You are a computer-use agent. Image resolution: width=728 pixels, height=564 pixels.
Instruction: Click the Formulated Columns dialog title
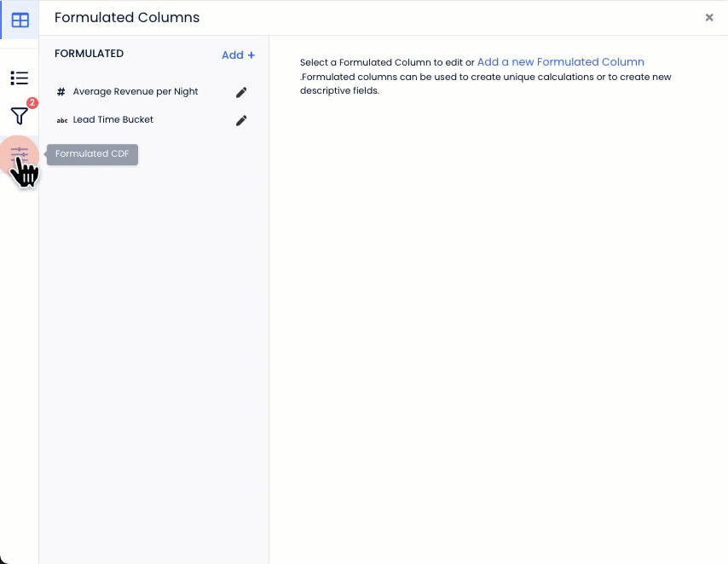pyautogui.click(x=127, y=17)
